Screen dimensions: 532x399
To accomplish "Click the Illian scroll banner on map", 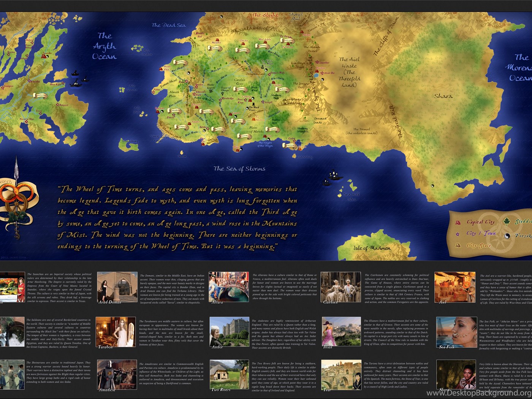I will (x=245, y=136).
